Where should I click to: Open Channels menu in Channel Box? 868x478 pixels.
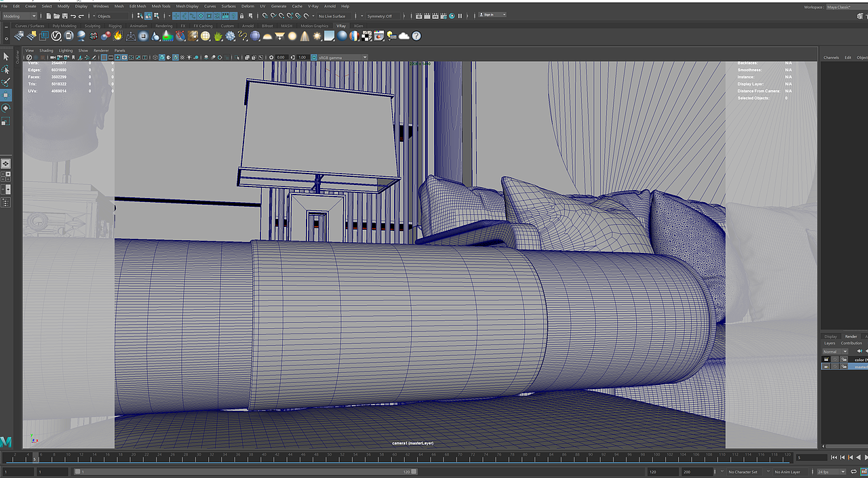point(831,58)
